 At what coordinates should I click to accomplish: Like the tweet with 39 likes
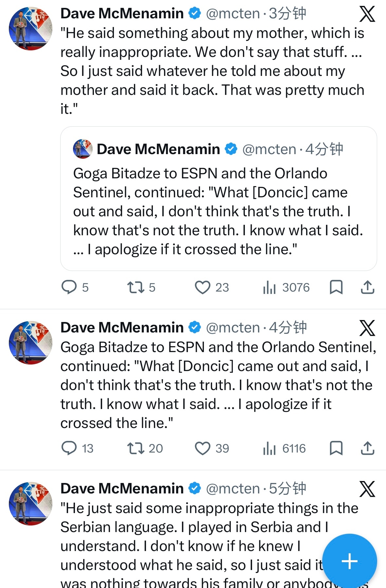click(203, 448)
